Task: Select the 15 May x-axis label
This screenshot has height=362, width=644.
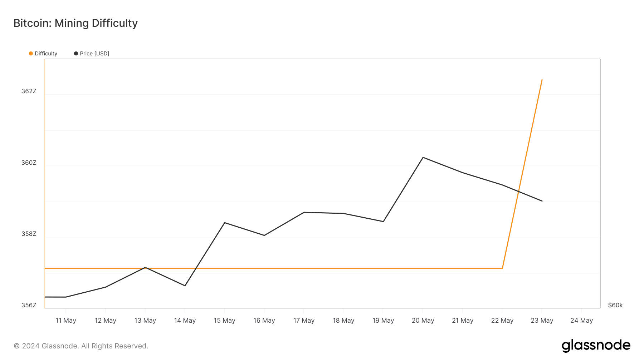Action: coord(224,321)
